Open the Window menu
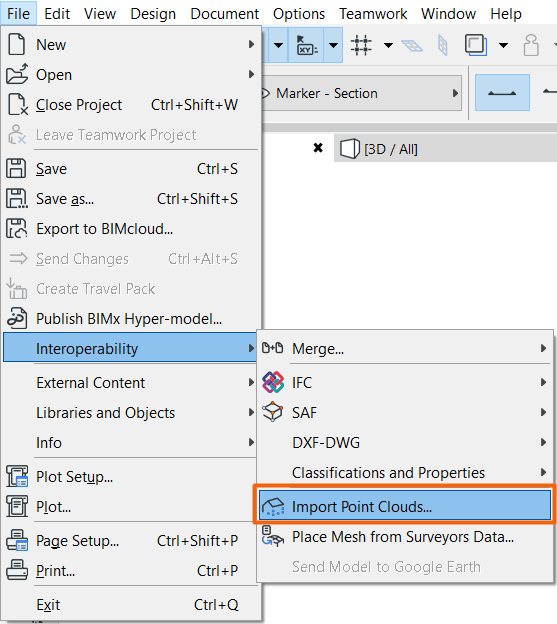Image resolution: width=557 pixels, height=624 pixels. [x=448, y=13]
